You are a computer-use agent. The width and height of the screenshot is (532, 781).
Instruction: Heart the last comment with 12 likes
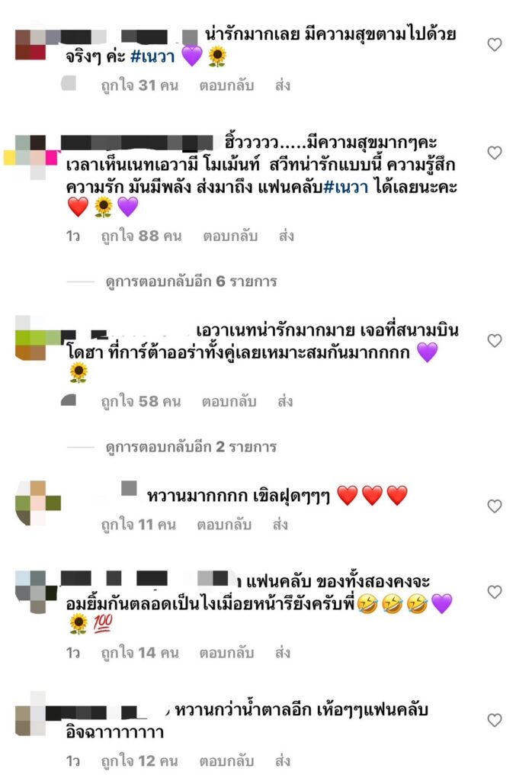(x=494, y=720)
